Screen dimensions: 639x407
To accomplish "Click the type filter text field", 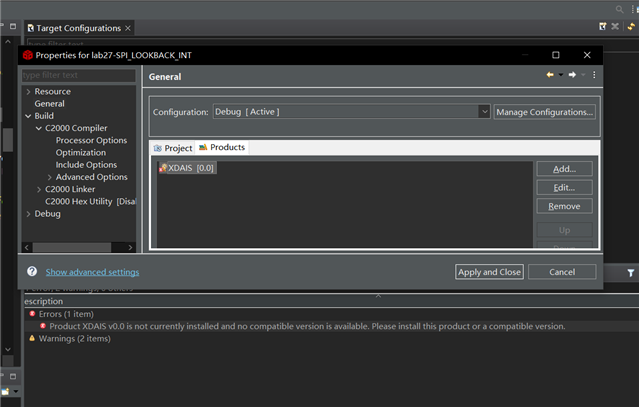I will (x=79, y=75).
